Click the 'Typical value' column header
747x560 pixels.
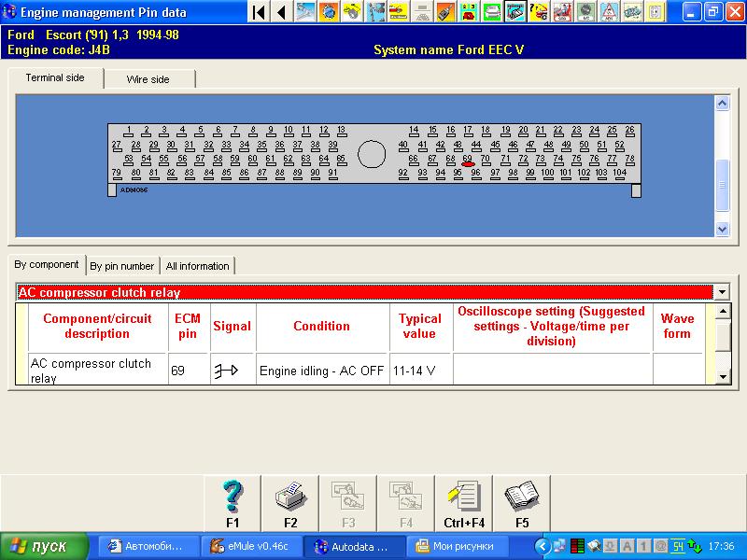(x=419, y=326)
